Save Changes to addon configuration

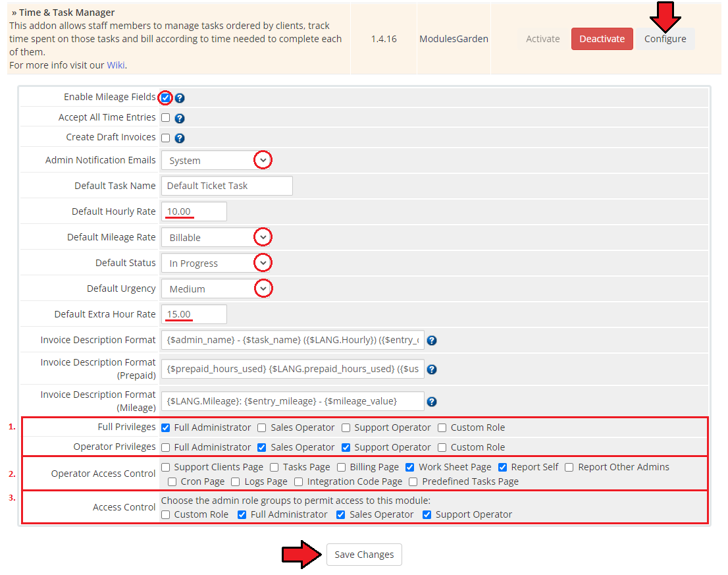364,555
